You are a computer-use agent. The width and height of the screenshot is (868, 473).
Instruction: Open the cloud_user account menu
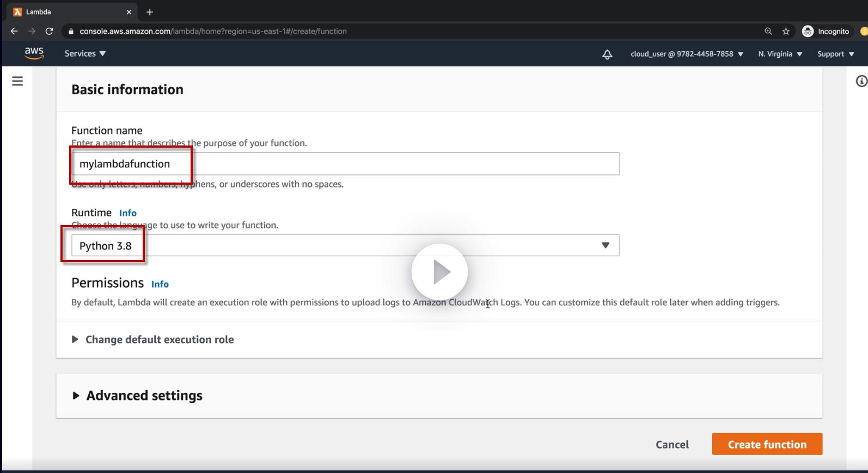tap(687, 54)
